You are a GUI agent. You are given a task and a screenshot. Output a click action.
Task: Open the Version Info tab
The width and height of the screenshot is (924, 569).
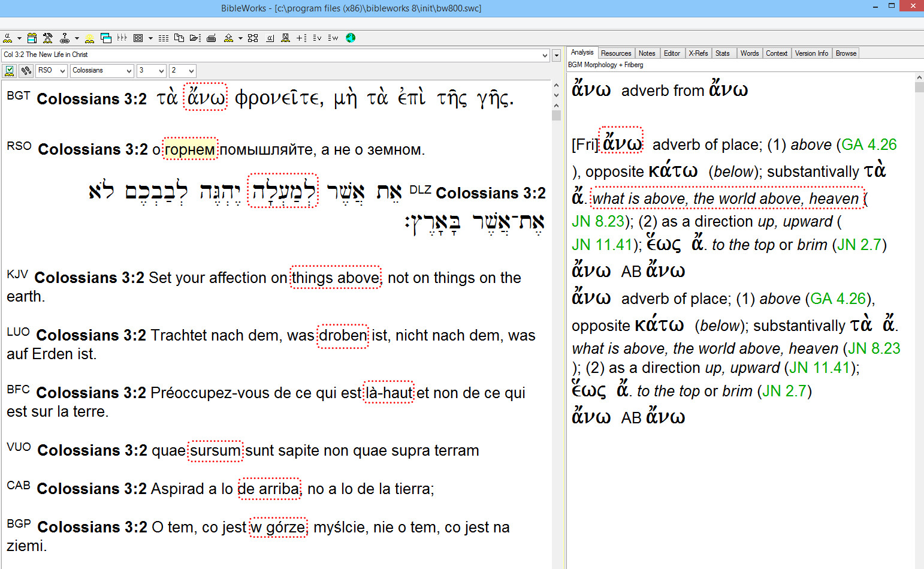coord(811,53)
